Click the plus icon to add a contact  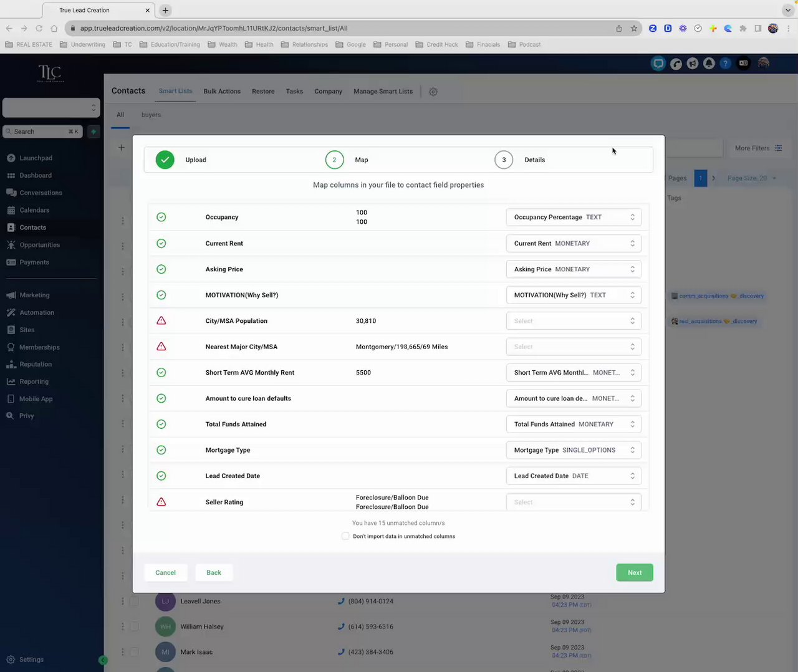click(122, 148)
